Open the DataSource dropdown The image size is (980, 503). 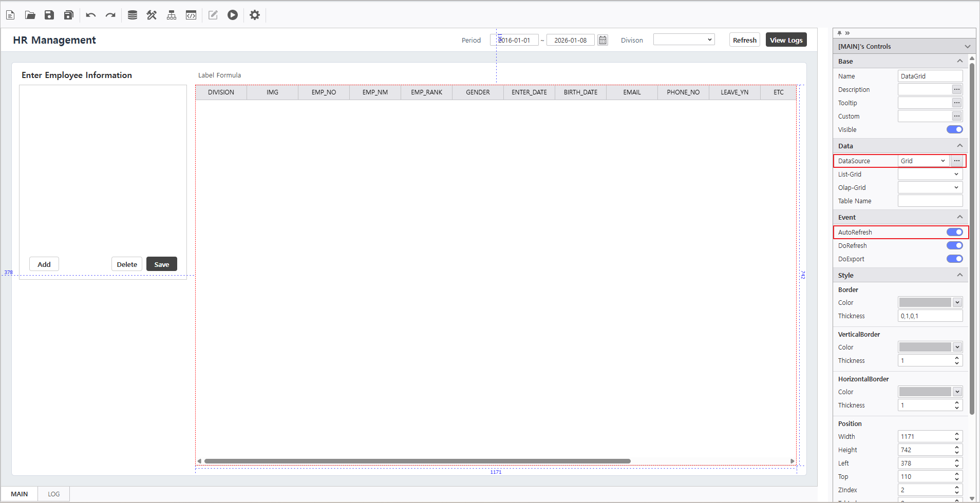click(x=923, y=161)
